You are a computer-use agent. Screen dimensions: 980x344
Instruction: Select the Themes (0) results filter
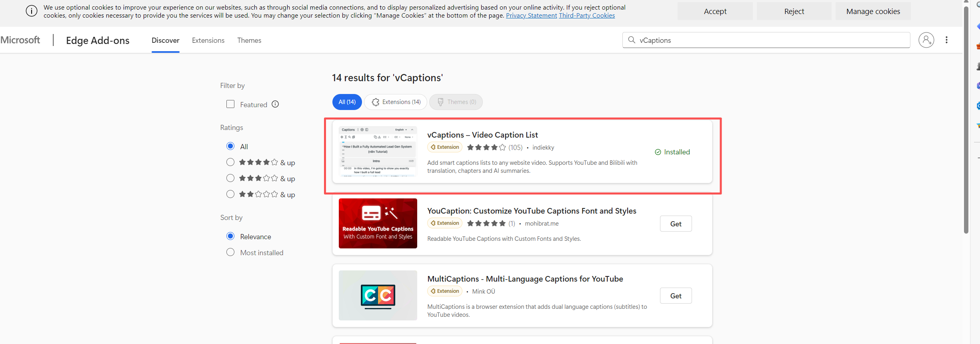coord(456,102)
